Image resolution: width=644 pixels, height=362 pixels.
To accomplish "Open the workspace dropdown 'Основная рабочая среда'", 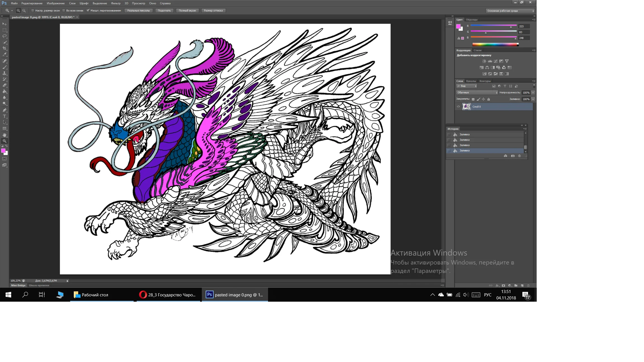I will coord(510,11).
